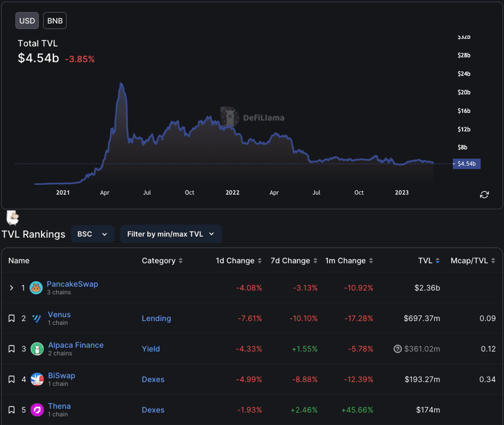Click the Name column header
Image resolution: width=504 pixels, height=425 pixels.
[x=19, y=261]
